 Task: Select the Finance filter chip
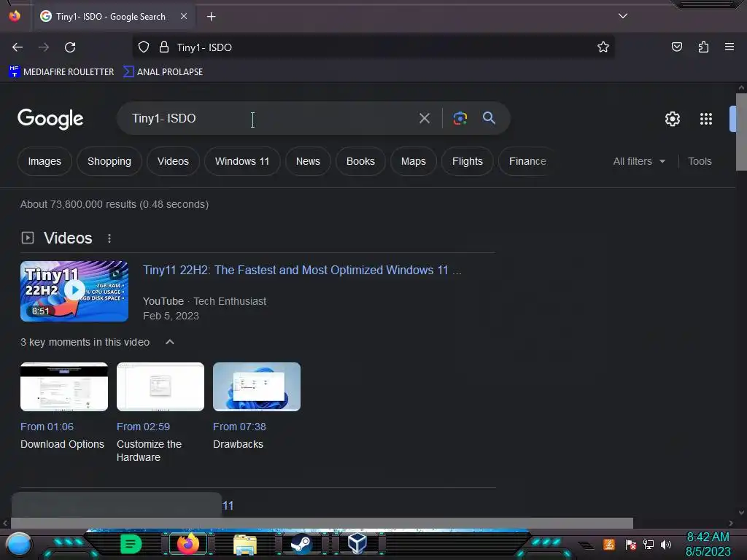click(x=527, y=161)
